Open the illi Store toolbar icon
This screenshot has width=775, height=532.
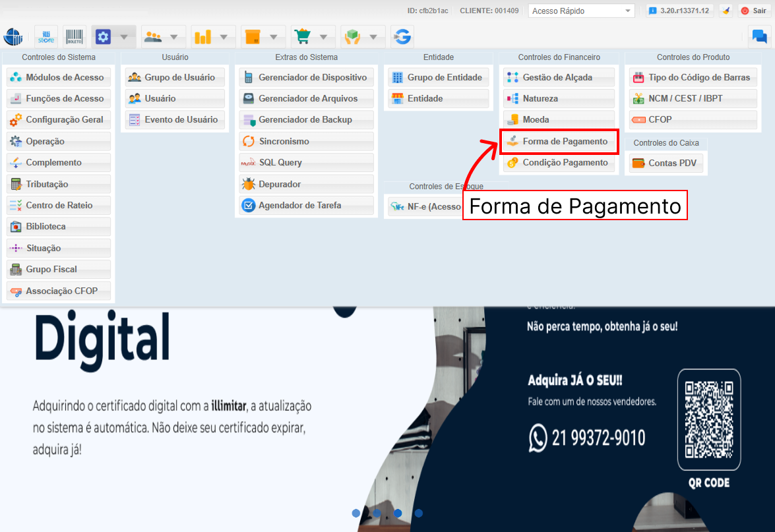click(46, 36)
